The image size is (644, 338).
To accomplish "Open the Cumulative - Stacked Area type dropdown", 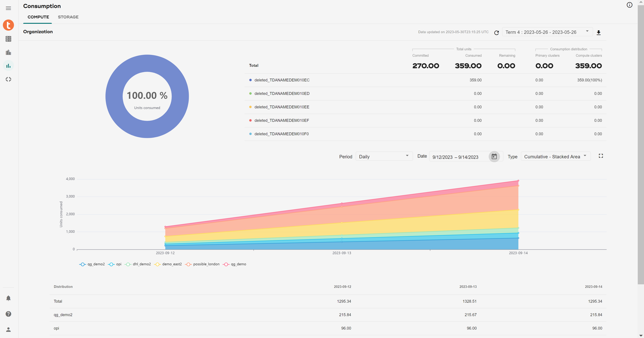I will pos(555,156).
